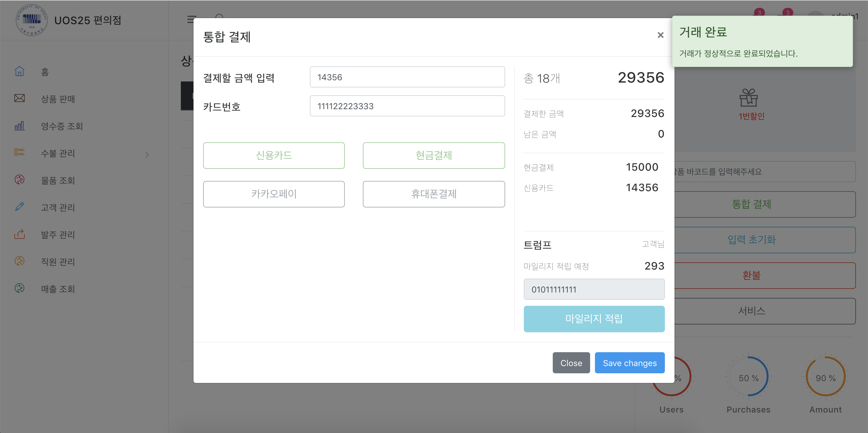This screenshot has width=868, height=433.
Task: Open the 물품 조회 menu item
Action: coord(58,180)
